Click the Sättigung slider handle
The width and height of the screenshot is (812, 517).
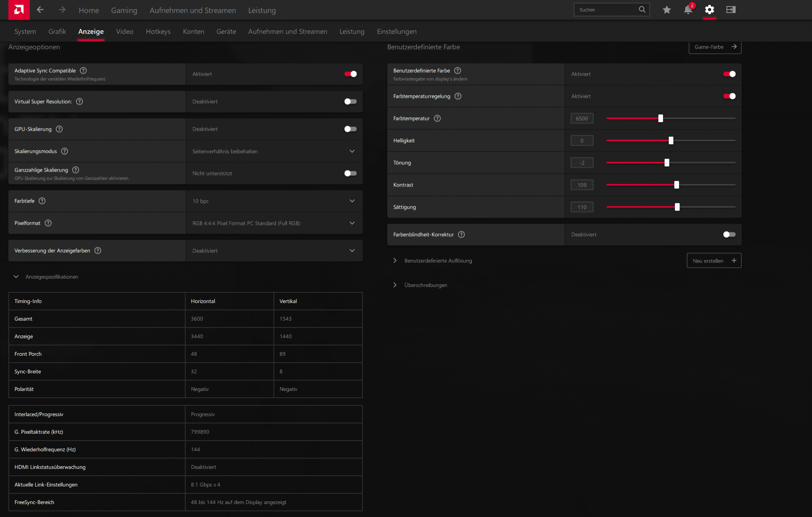(x=677, y=207)
